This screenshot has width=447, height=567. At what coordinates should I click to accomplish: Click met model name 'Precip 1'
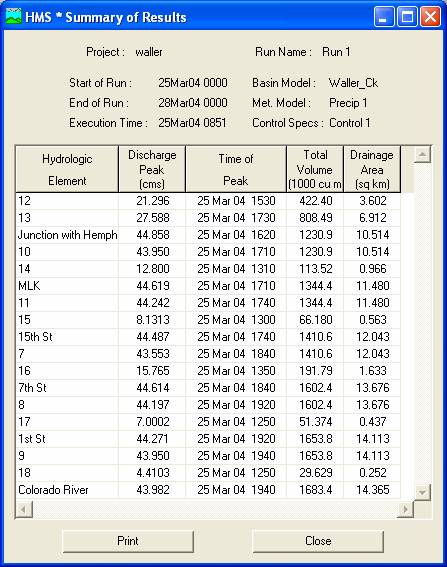tap(348, 103)
